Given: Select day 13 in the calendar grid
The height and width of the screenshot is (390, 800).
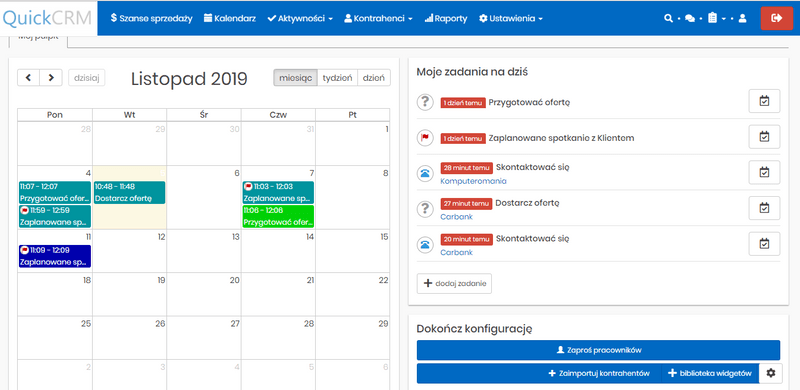Looking at the screenshot, I should click(x=204, y=251).
